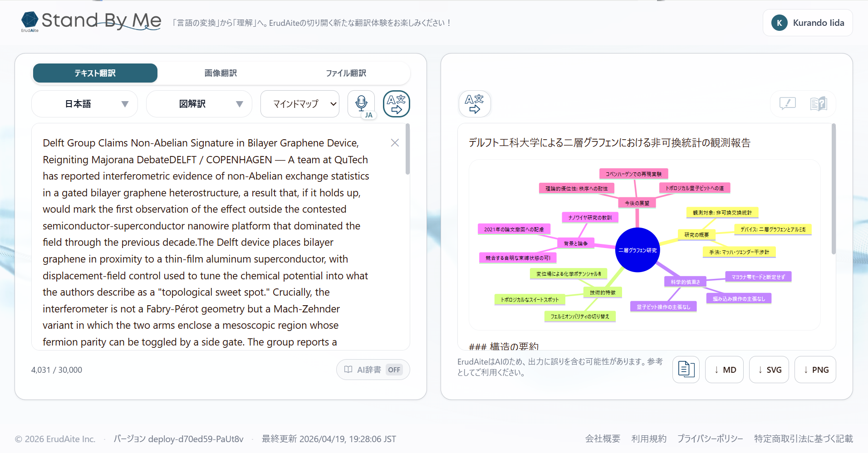This screenshot has width=868, height=453.
Task: Click the microphone voice input icon
Action: [x=361, y=103]
